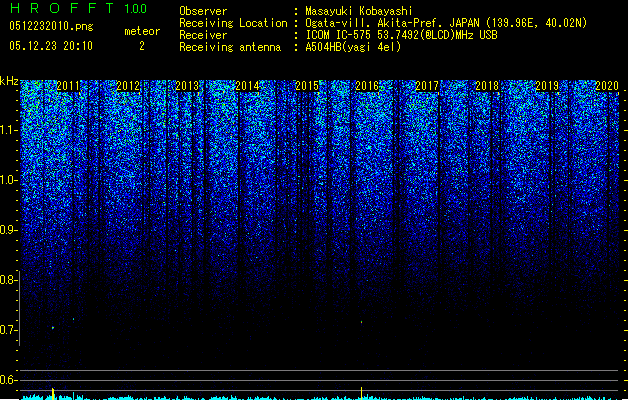
Task: Click the Receiver label
Action: (203, 35)
